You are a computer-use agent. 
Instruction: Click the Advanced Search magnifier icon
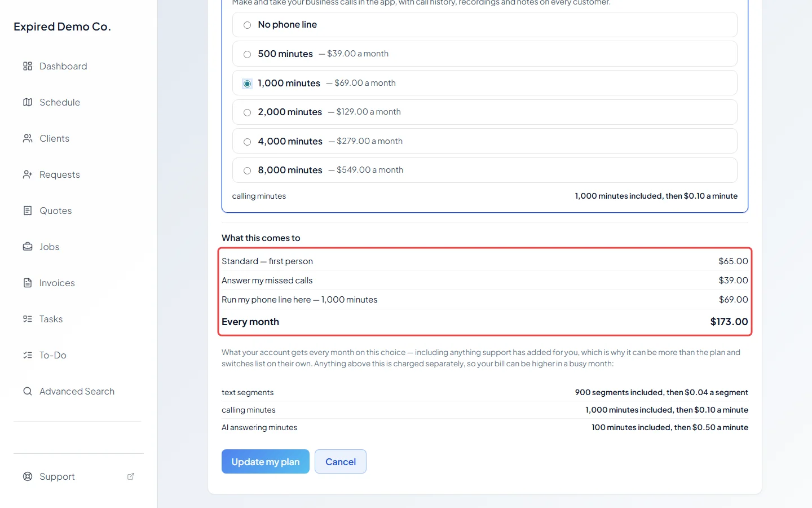tap(28, 391)
